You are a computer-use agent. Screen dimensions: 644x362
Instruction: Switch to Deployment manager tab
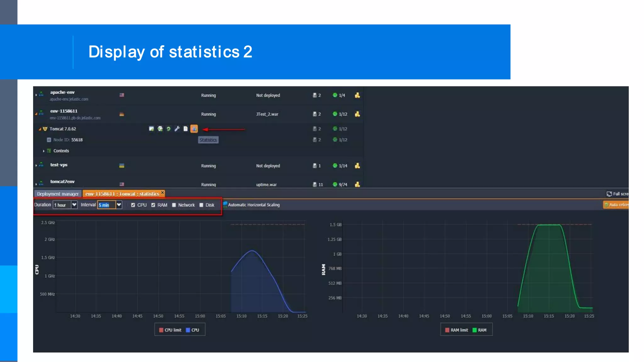tap(58, 194)
